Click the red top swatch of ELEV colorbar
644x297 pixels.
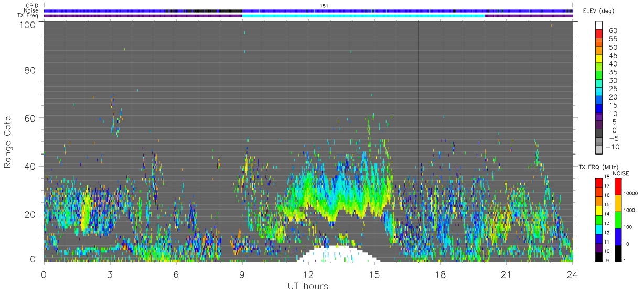[x=599, y=34]
